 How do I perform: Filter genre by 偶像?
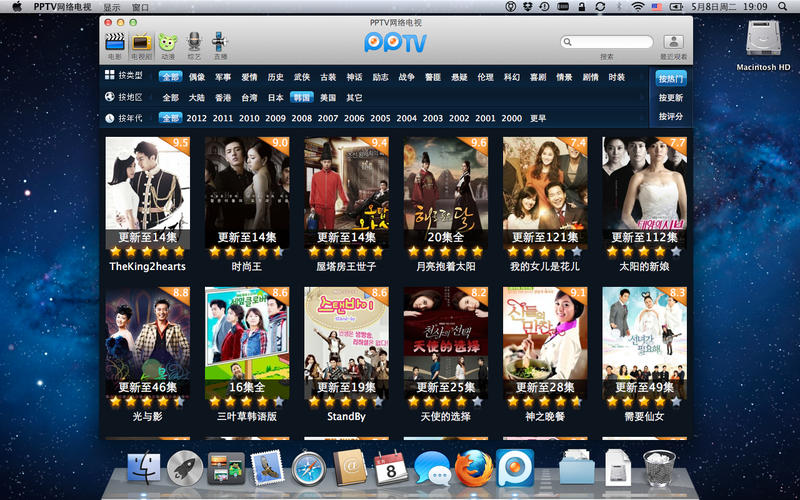click(x=197, y=77)
